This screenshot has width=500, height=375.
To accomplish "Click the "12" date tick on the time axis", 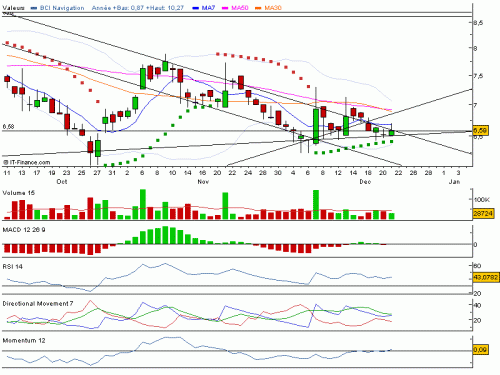I will tap(338, 173).
